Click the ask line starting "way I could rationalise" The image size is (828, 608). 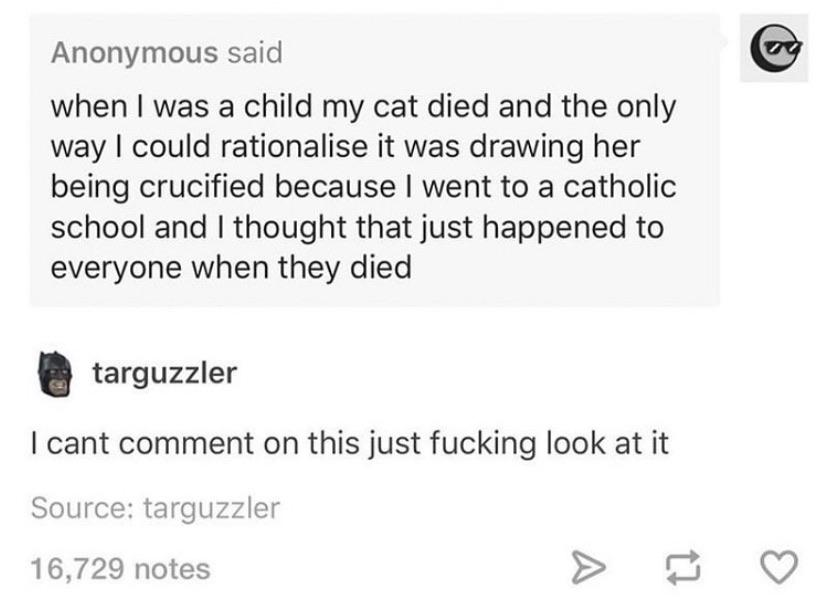click(344, 146)
